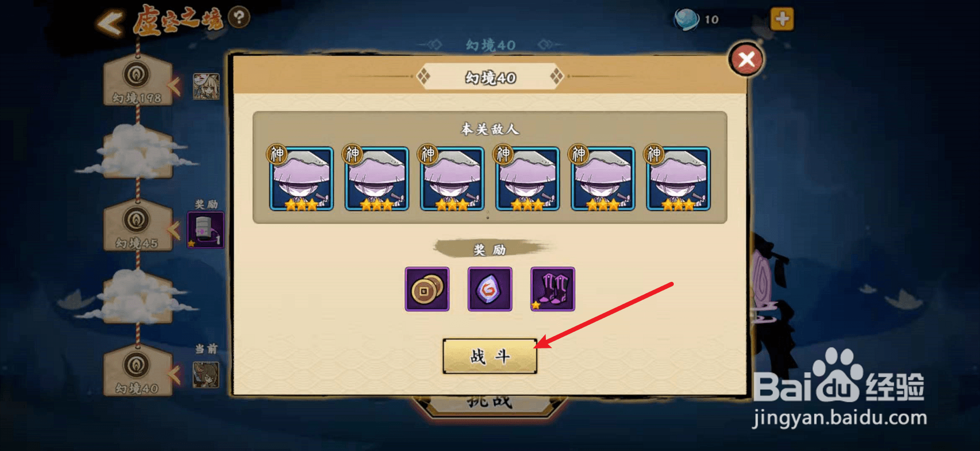Viewport: 980px width, 451px height.
Task: Tap the character avatar beside 幻境198
Action: click(206, 86)
